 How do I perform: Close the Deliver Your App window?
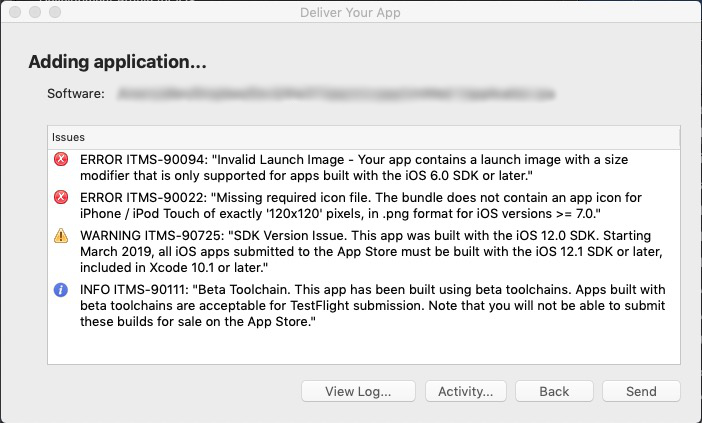[15, 12]
